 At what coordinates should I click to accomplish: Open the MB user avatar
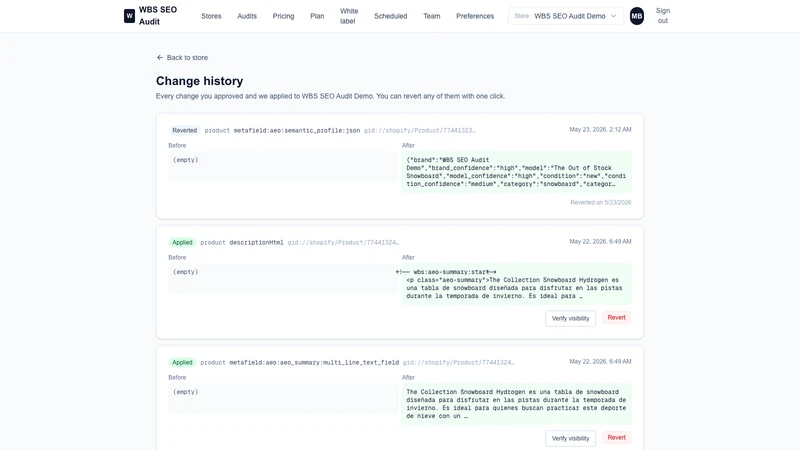click(x=636, y=16)
